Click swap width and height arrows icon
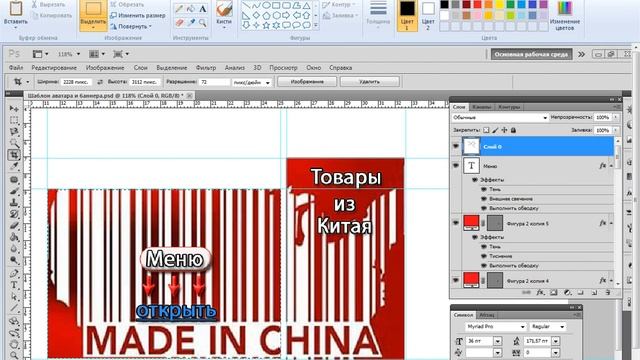Screen dimensions: 640x360 point(100,82)
